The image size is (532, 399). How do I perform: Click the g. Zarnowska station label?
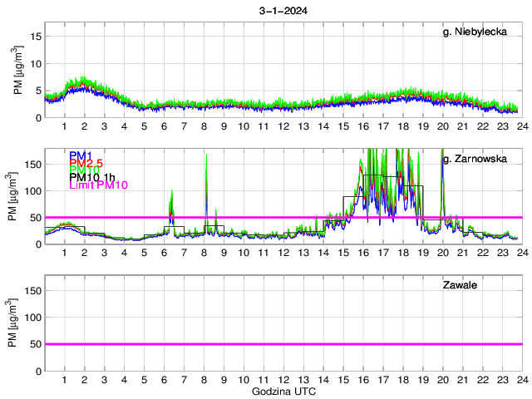(x=475, y=158)
